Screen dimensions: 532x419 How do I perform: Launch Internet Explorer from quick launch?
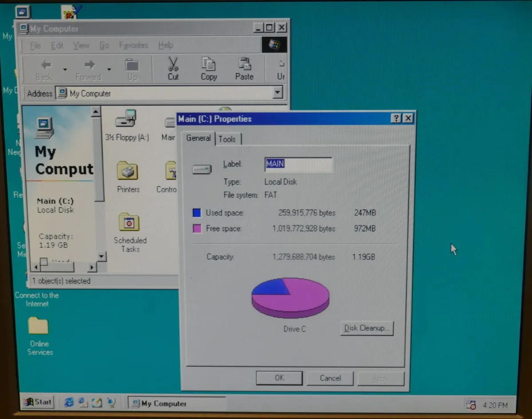click(x=69, y=403)
